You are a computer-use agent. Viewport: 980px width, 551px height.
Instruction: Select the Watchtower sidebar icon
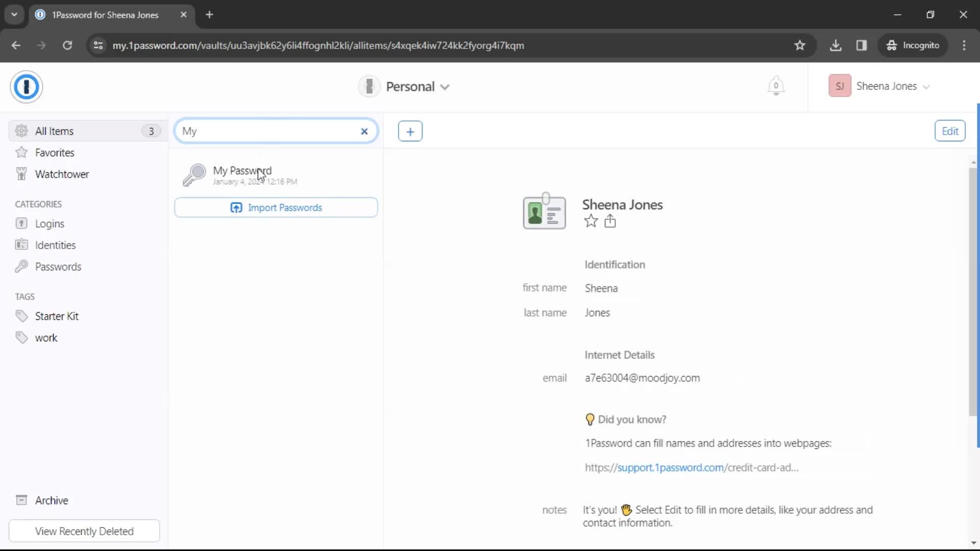(21, 173)
